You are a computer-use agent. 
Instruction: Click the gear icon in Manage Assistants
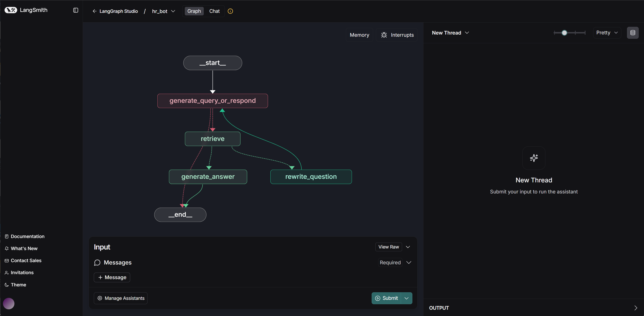[100, 298]
